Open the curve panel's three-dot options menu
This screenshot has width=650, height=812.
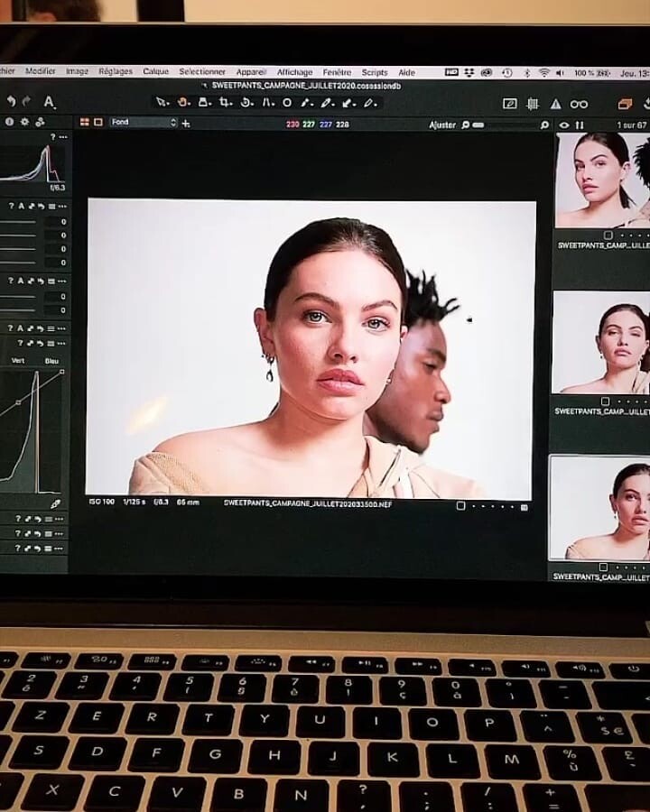pyautogui.click(x=60, y=343)
